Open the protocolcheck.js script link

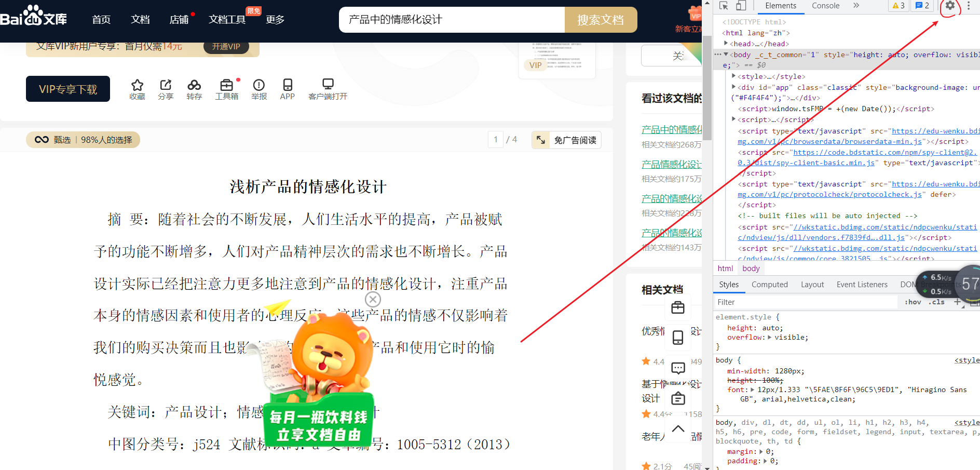(x=859, y=189)
